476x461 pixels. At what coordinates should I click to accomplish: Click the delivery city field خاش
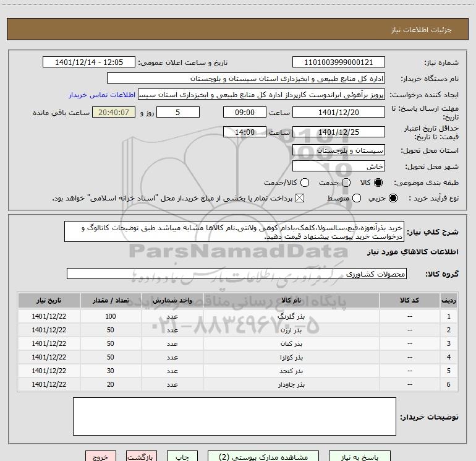[x=339, y=166]
